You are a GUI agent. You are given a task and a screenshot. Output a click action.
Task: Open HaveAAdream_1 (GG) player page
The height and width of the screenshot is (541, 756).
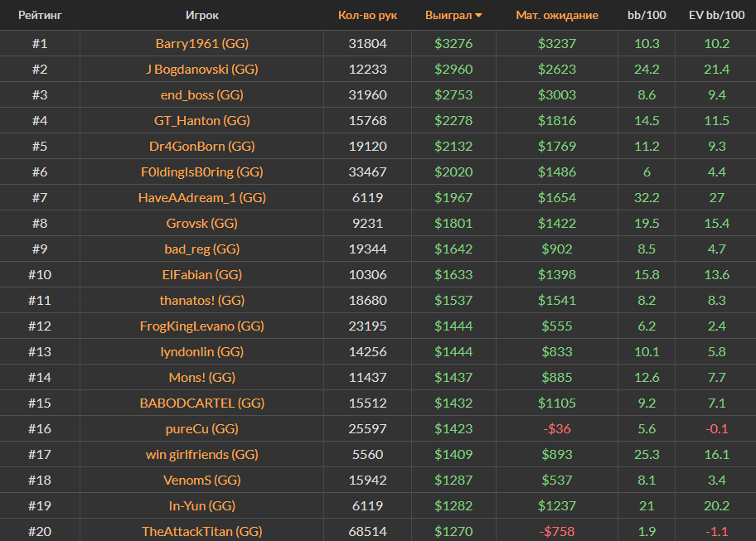(x=202, y=197)
